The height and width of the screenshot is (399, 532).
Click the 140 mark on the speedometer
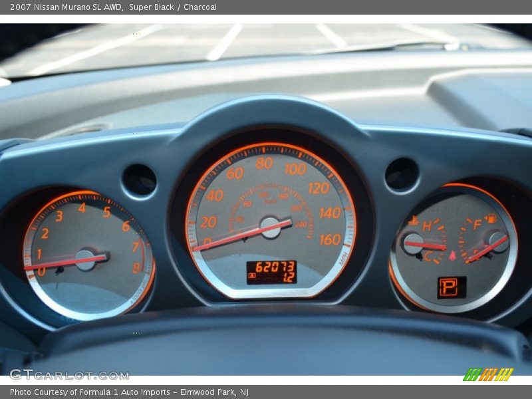pyautogui.click(x=331, y=213)
